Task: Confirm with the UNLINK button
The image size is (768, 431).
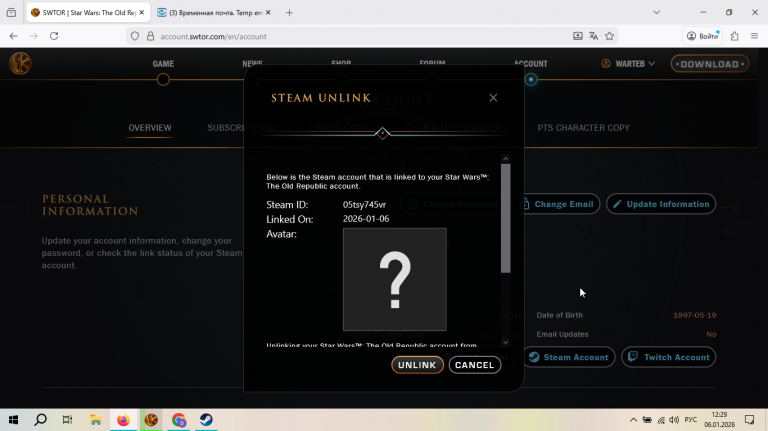Action: (417, 365)
